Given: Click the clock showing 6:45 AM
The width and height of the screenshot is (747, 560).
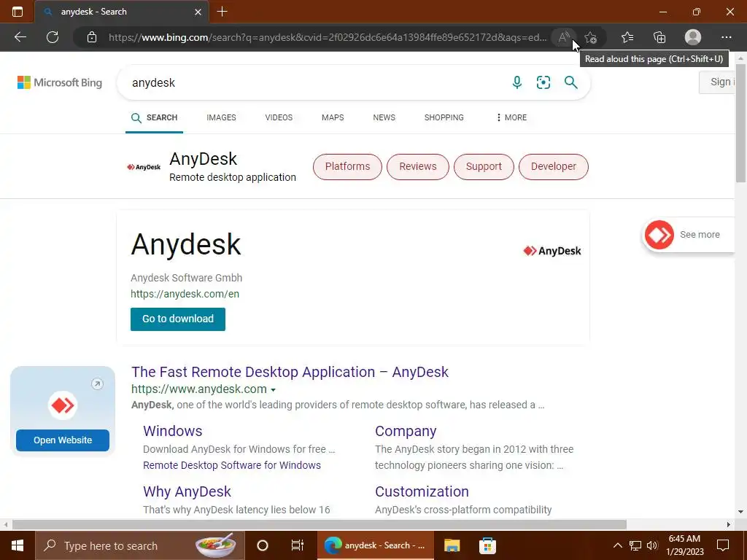Looking at the screenshot, I should (684, 539).
